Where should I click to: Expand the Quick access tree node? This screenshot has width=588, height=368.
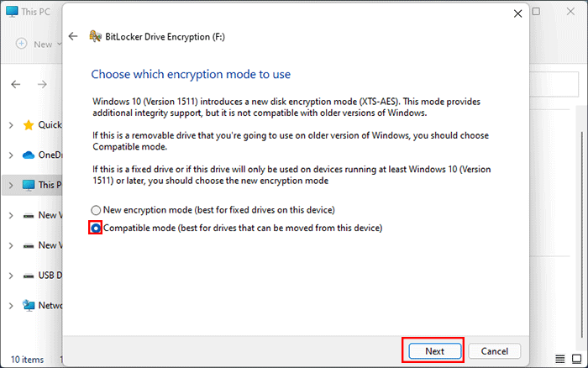pos(10,124)
